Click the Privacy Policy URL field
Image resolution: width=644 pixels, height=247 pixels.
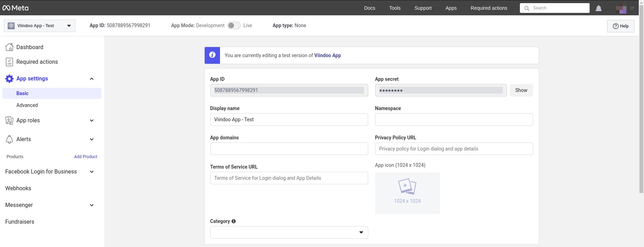(x=454, y=149)
